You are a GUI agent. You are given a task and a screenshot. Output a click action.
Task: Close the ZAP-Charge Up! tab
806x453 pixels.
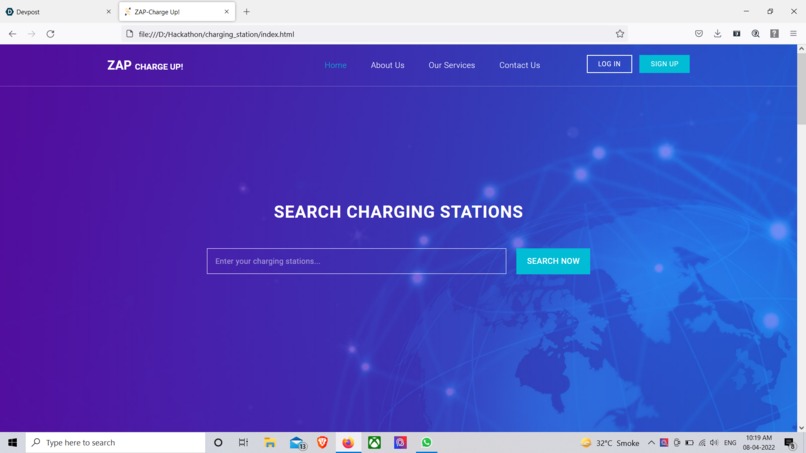point(227,11)
